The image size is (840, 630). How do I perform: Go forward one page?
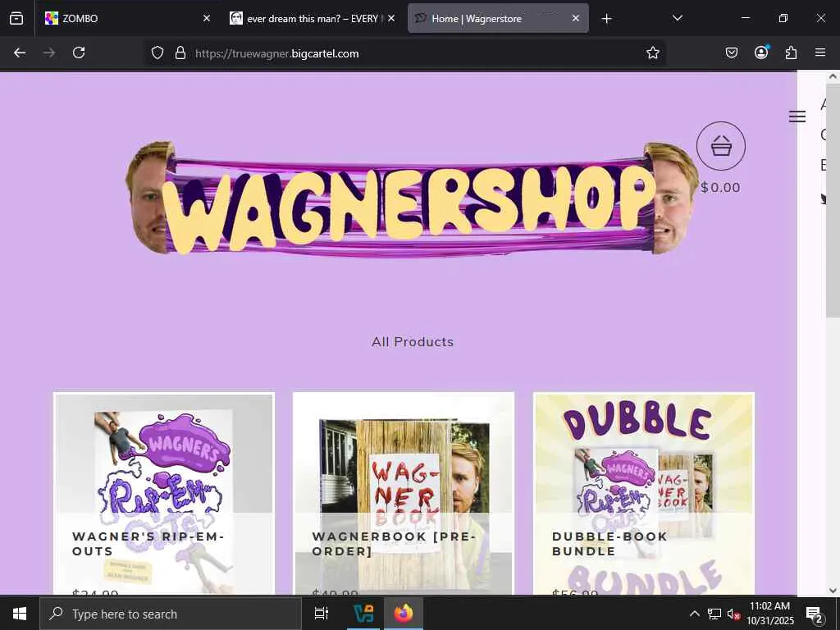point(49,53)
